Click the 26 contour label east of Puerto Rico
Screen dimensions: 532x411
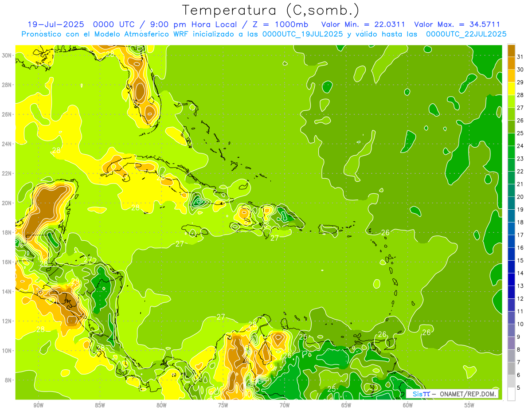pyautogui.click(x=385, y=233)
